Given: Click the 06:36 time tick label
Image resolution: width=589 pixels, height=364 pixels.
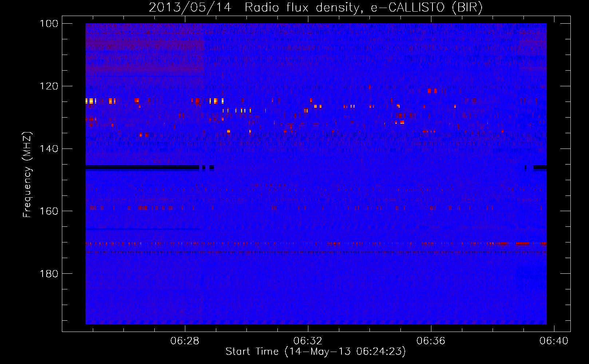Looking at the screenshot, I should click(x=431, y=341).
